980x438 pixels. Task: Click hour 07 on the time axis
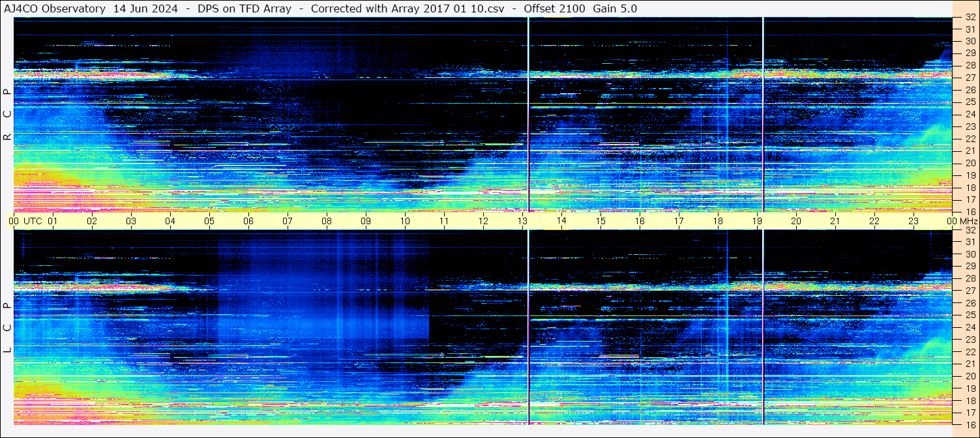[x=288, y=221]
